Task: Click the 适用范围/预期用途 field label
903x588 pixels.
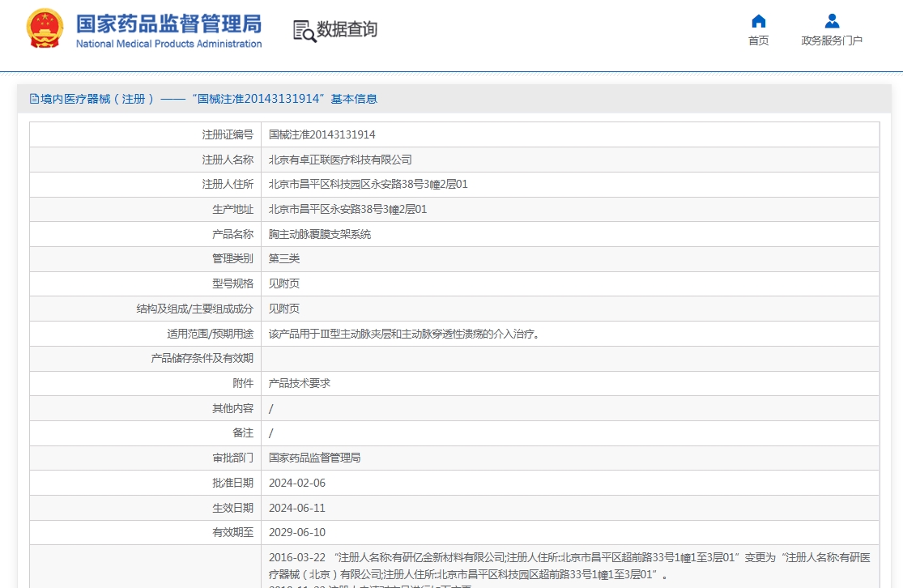Action: (x=211, y=334)
